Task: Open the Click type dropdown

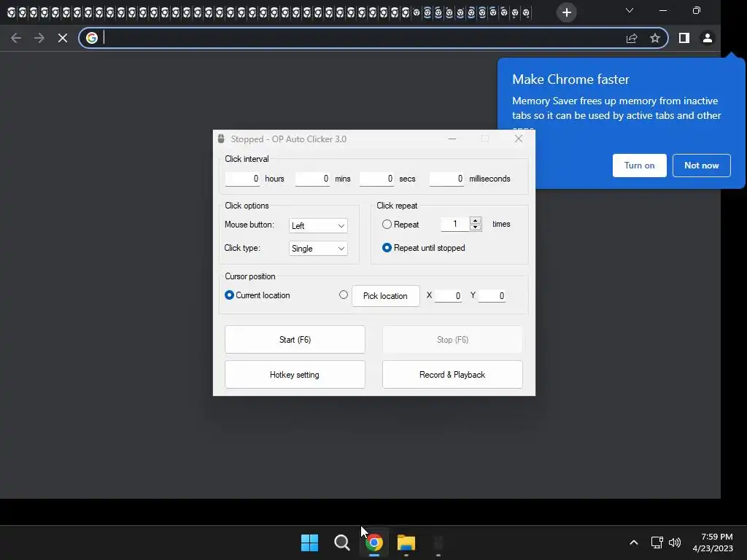Action: pyautogui.click(x=318, y=249)
